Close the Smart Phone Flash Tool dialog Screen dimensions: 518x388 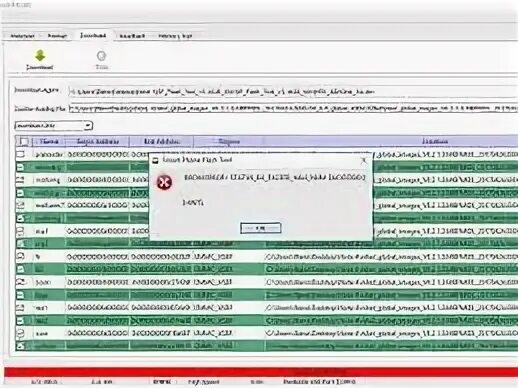pos(364,160)
